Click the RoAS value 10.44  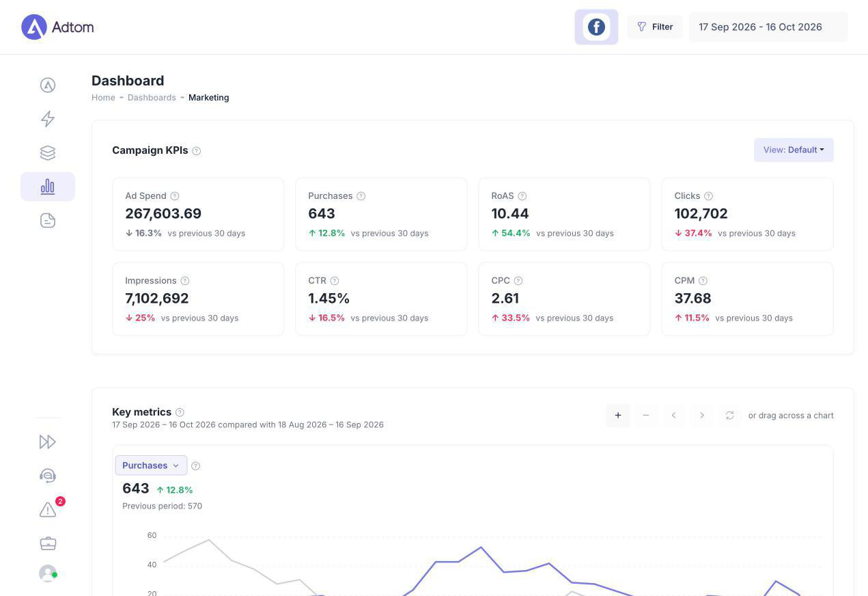coord(510,214)
